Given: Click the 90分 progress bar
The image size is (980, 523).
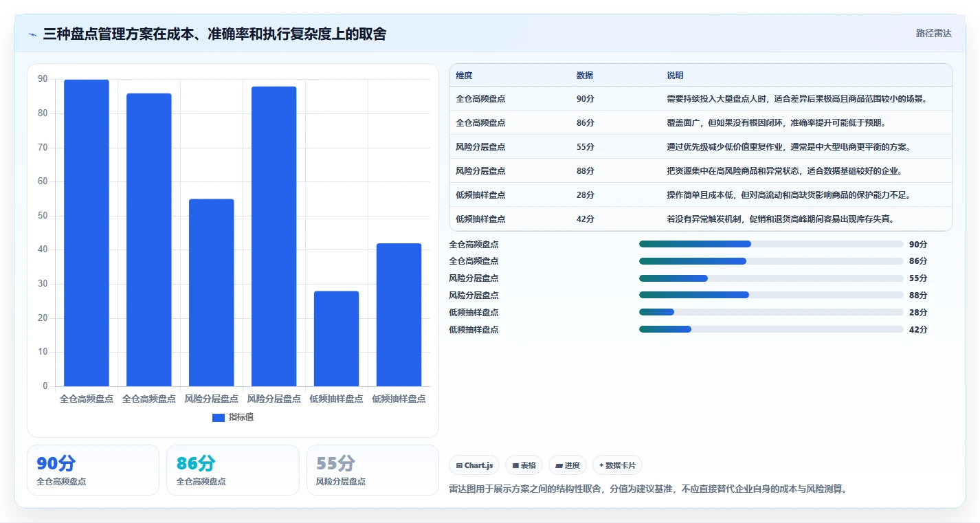Looking at the screenshot, I should click(x=771, y=244).
